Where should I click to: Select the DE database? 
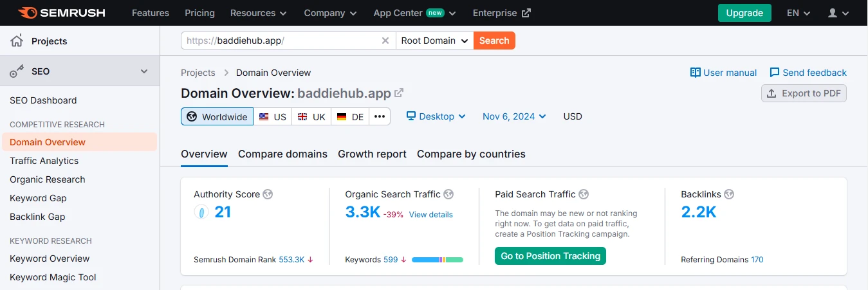click(x=350, y=116)
